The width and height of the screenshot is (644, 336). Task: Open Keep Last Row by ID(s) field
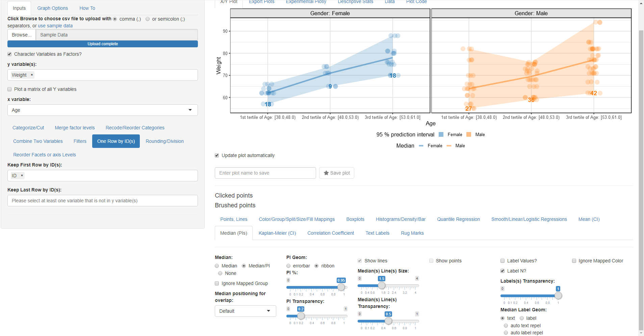tap(103, 201)
